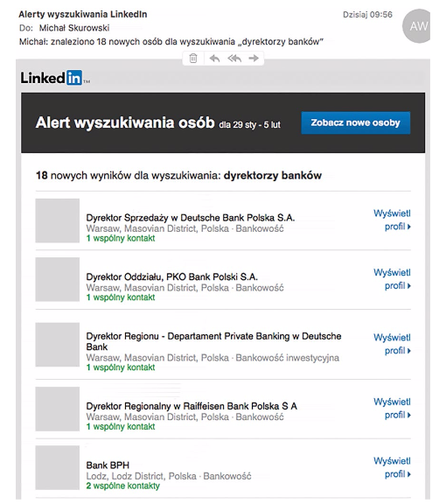Click the forward arrow icon
The image size is (439, 504).
(x=254, y=58)
